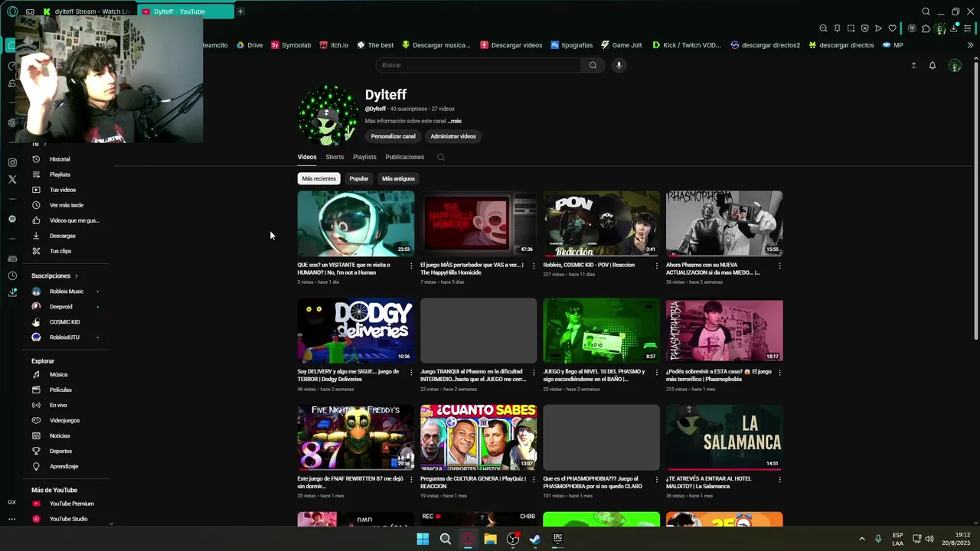Open options menu for La Salamanca video

pos(779,480)
